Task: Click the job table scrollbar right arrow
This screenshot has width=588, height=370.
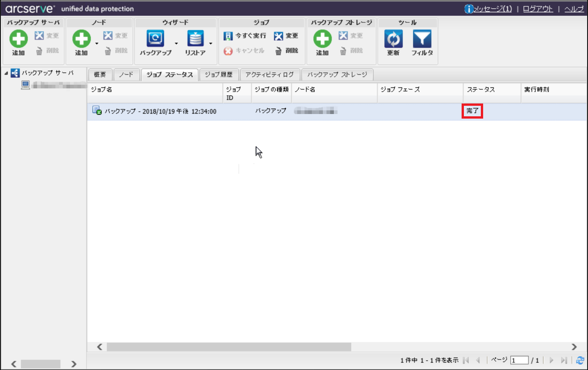Action: pos(575,347)
